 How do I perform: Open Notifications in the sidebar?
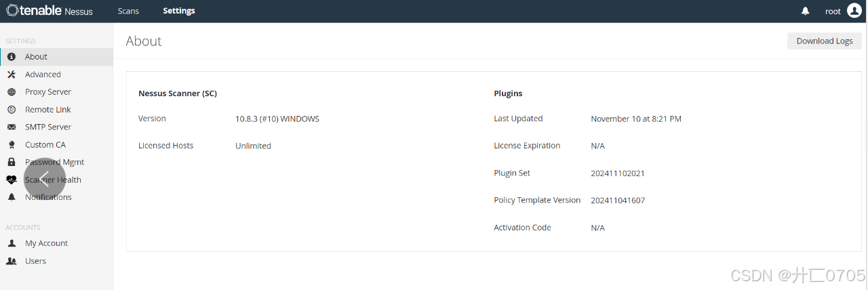tap(56, 197)
